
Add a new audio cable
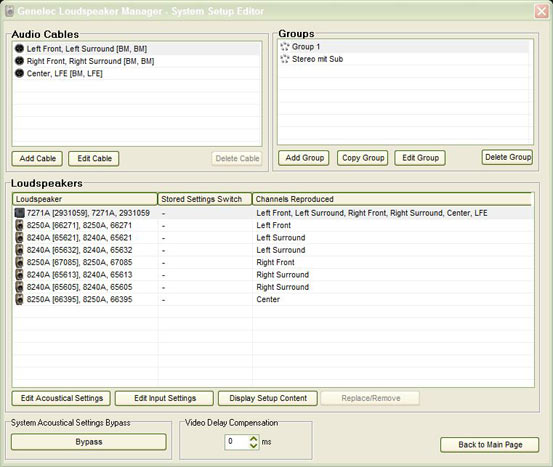(37, 158)
